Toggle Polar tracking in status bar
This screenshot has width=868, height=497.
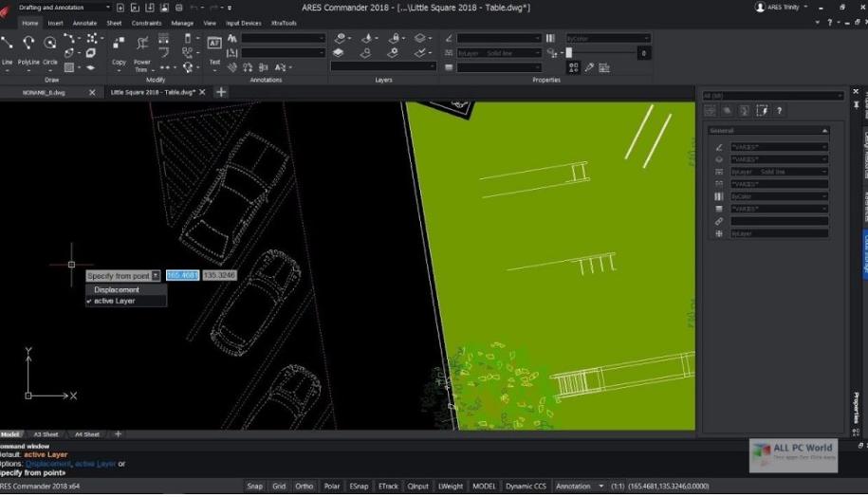[x=332, y=486]
